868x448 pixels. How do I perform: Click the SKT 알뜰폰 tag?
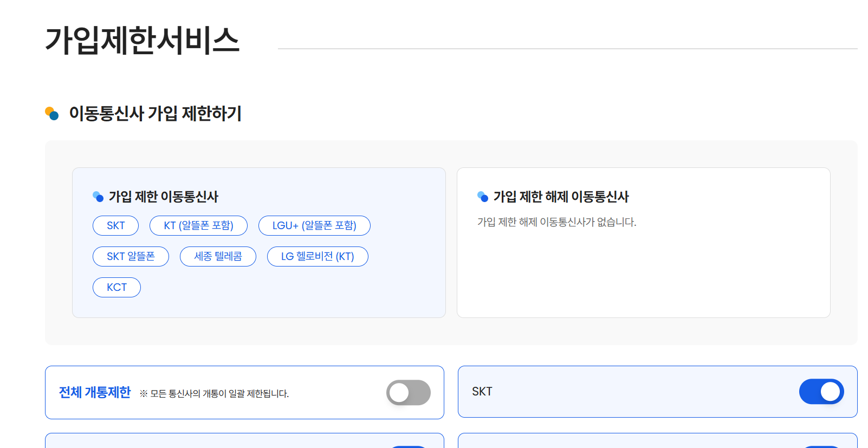(x=131, y=256)
